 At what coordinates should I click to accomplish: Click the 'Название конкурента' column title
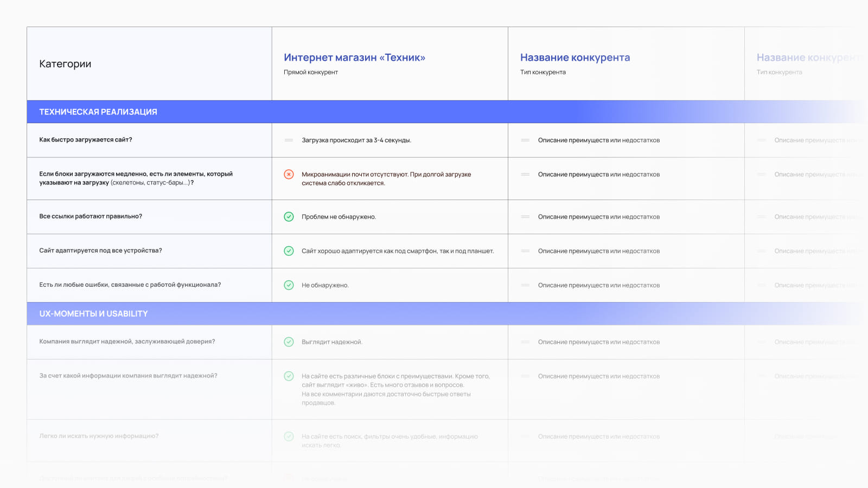click(575, 57)
